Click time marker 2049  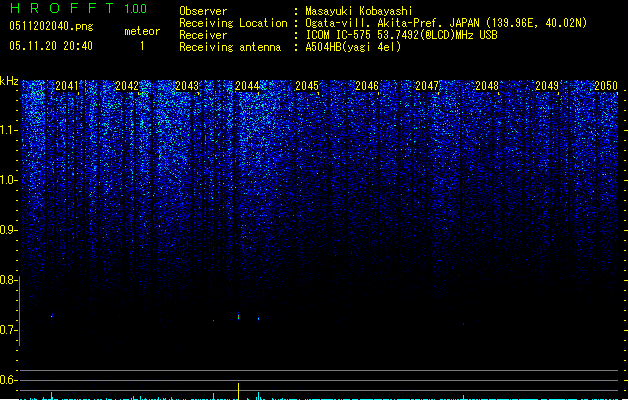click(547, 86)
